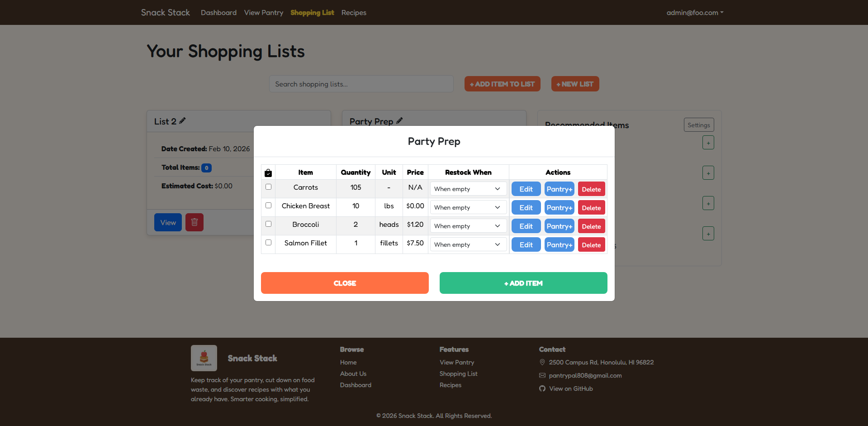Screen dimensions: 868x426
Task: Click the pencil icon to rename Party Prep
Action: (399, 120)
